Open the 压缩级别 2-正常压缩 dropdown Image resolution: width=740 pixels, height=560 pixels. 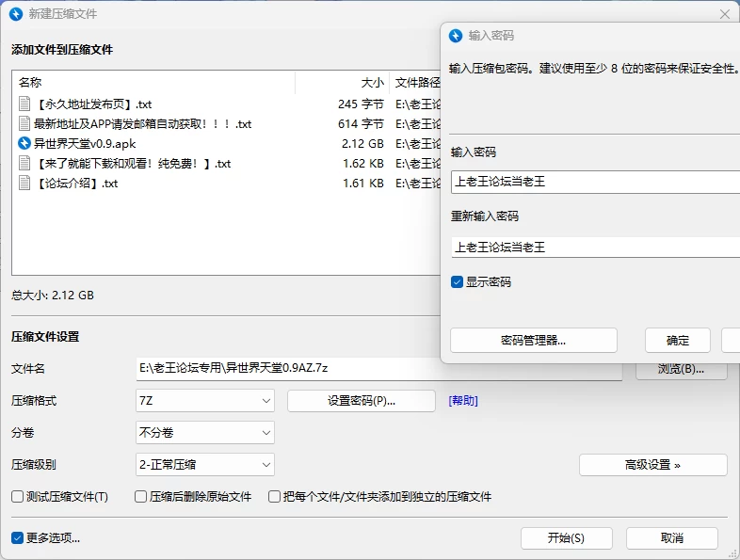pos(205,465)
